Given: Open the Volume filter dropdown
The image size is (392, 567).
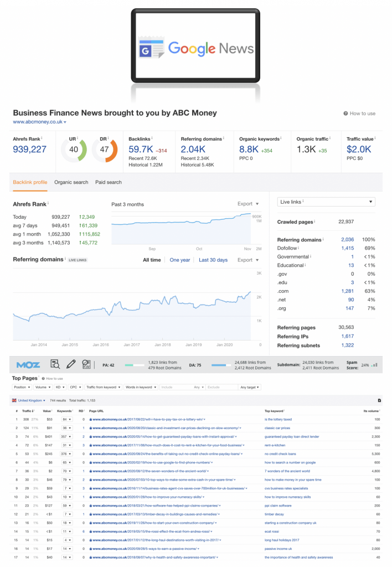Looking at the screenshot, I should pos(43,387).
